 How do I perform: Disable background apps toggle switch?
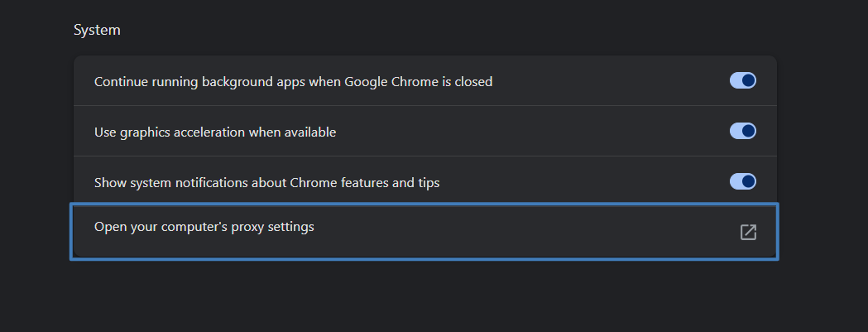coord(742,81)
